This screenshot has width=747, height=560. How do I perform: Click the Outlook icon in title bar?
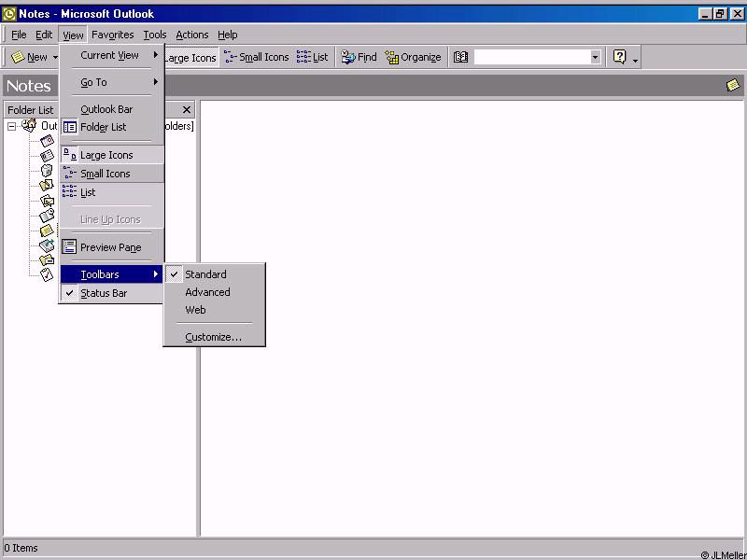click(9, 14)
